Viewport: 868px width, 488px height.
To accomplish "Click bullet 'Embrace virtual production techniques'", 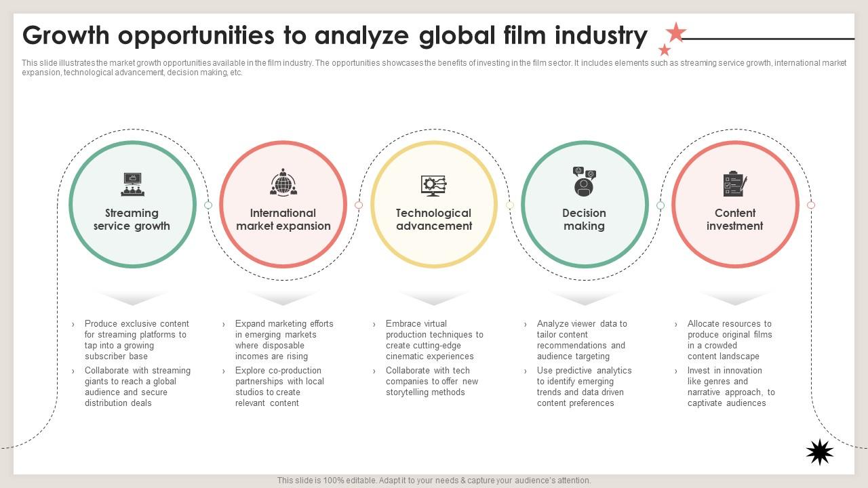I will 435,340.
